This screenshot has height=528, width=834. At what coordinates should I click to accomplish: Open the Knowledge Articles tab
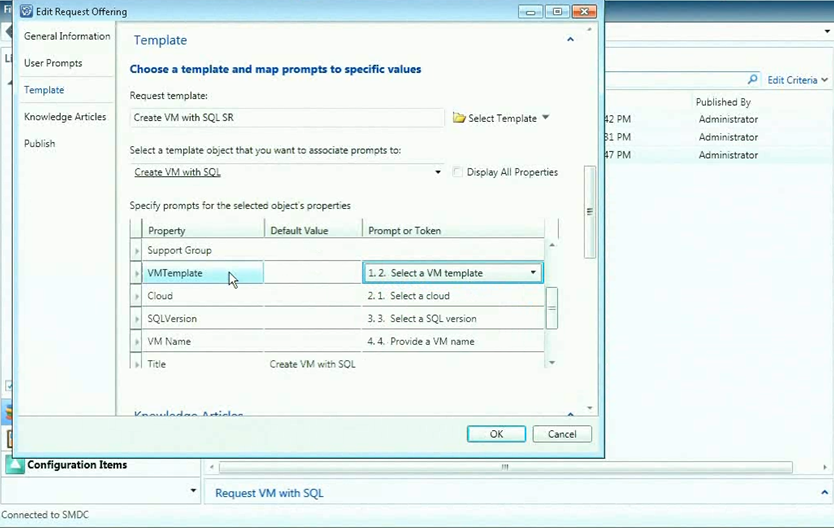click(x=65, y=117)
